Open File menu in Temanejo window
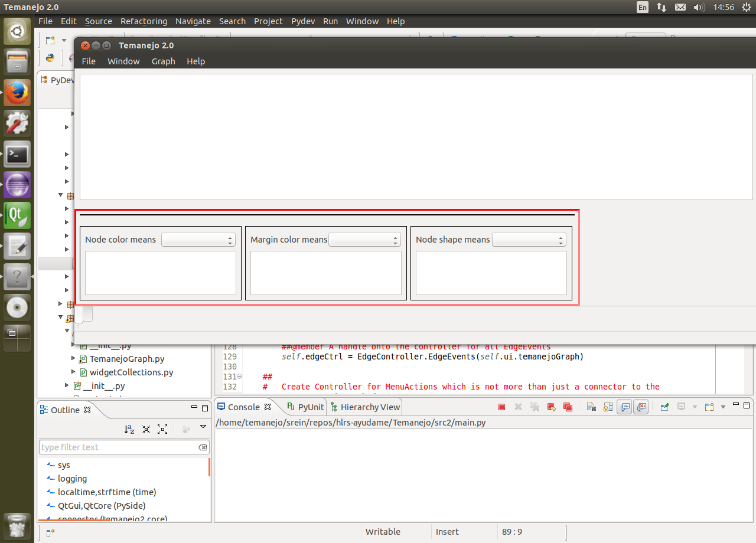Image resolution: width=756 pixels, height=543 pixels. coord(89,61)
